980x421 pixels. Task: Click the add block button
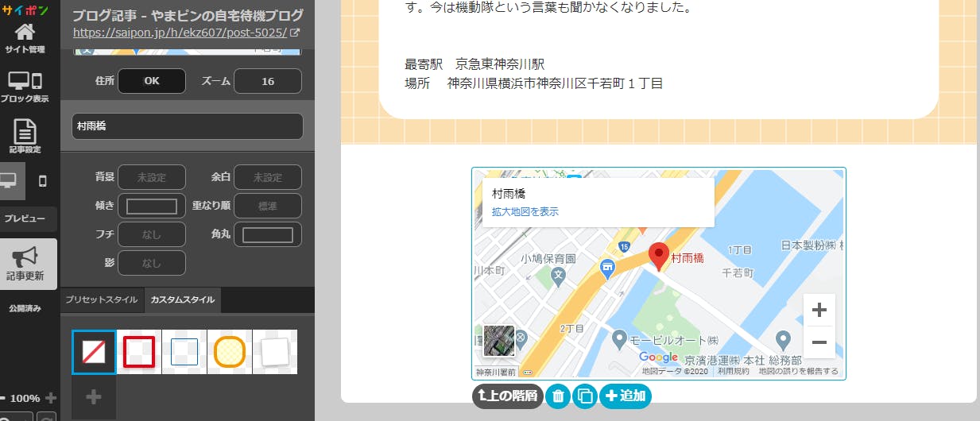pyautogui.click(x=625, y=396)
